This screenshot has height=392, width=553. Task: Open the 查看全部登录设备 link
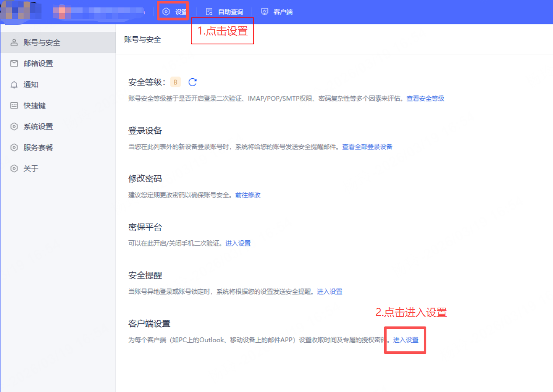[367, 146]
